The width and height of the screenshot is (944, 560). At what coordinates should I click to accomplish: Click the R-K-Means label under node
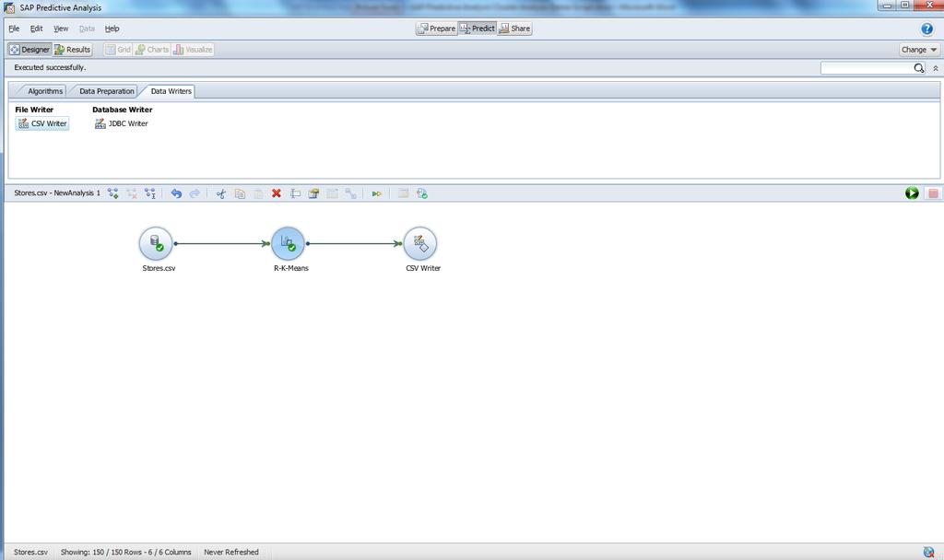(290, 268)
